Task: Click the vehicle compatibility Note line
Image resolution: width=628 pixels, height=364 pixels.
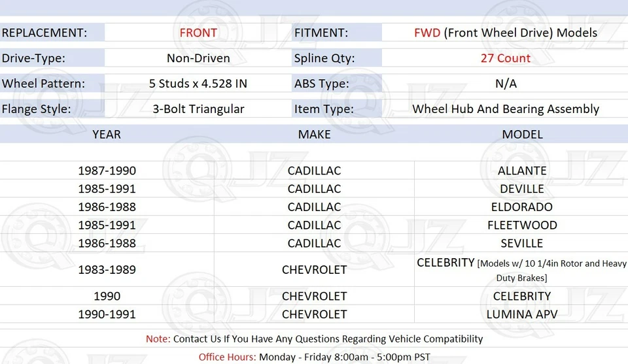Action: (315, 339)
